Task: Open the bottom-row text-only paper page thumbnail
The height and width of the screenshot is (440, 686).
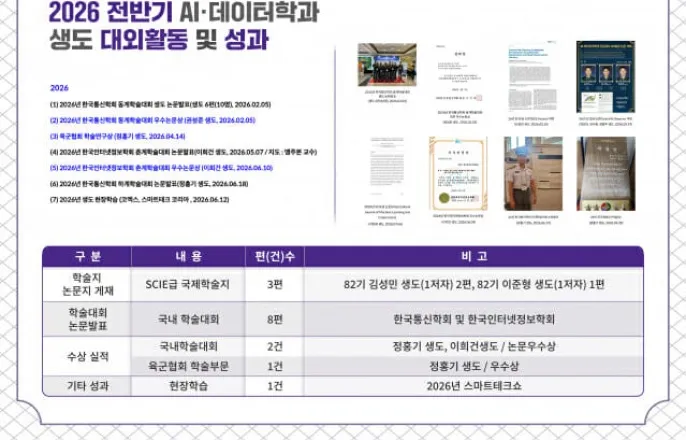Action: [x=387, y=168]
